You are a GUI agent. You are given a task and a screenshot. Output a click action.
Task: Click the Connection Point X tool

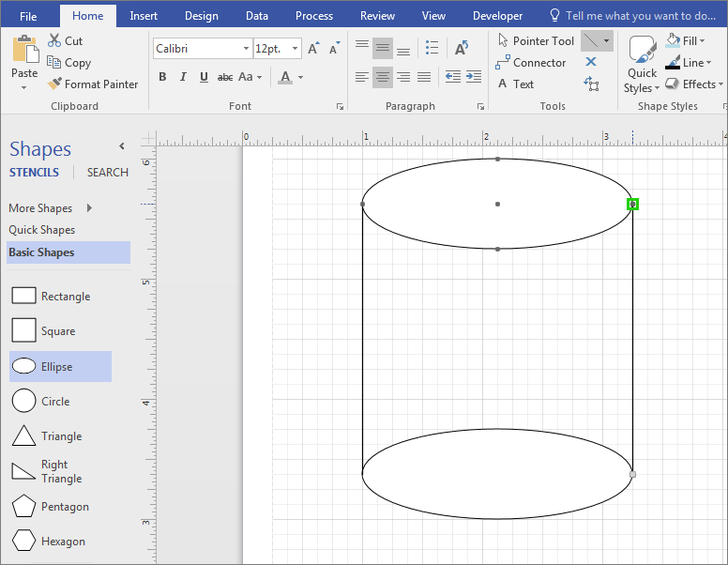point(591,61)
